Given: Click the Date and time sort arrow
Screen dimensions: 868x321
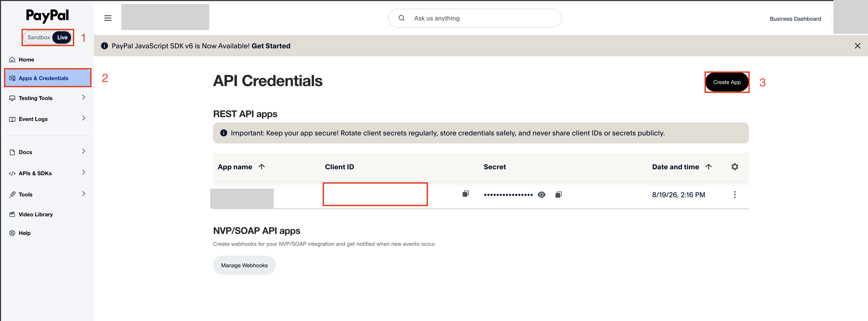Looking at the screenshot, I should pos(708,167).
